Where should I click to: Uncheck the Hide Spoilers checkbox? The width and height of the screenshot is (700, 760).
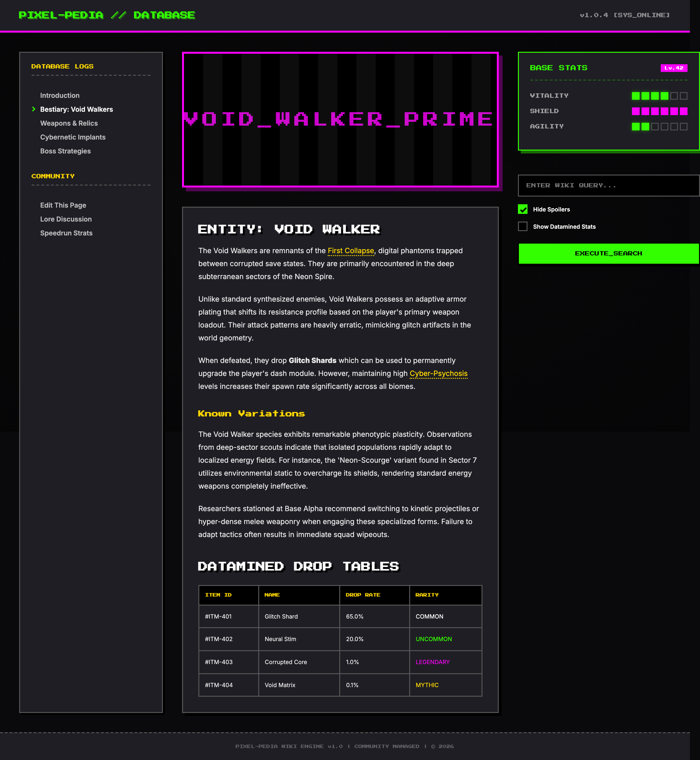pyautogui.click(x=523, y=209)
